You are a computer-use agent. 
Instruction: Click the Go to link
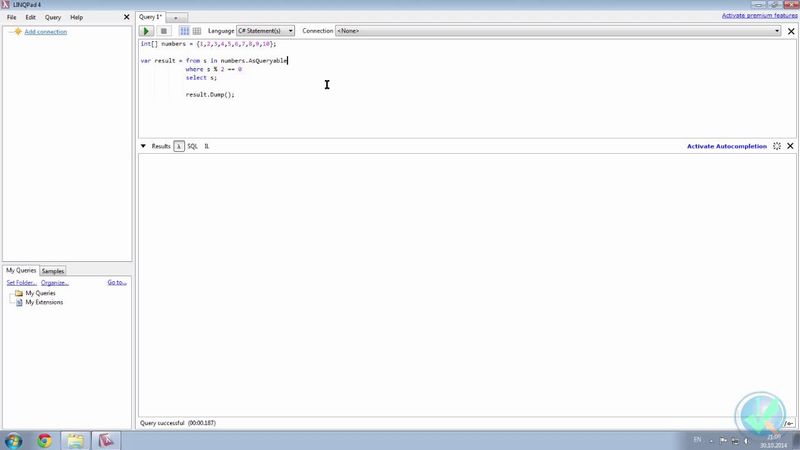pos(117,283)
